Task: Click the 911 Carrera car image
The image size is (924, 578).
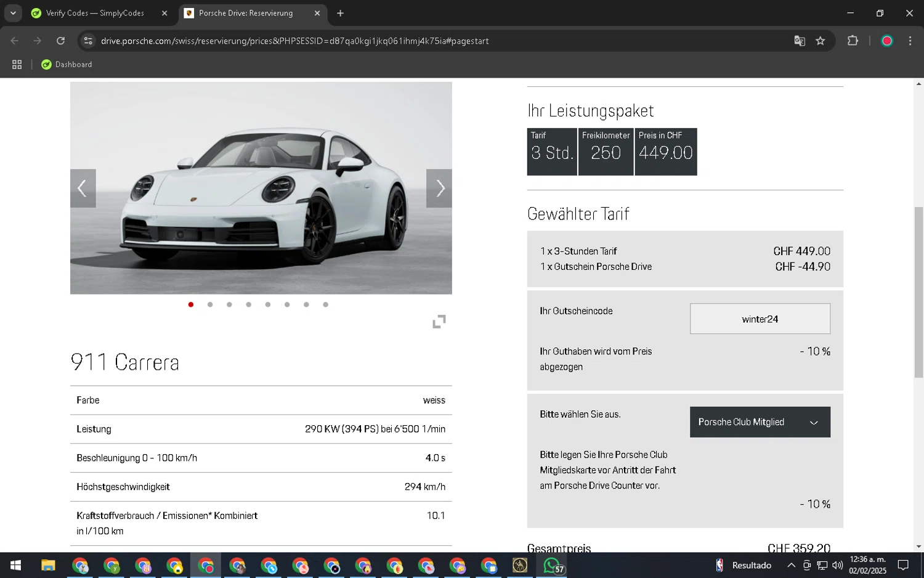Action: coord(261,188)
